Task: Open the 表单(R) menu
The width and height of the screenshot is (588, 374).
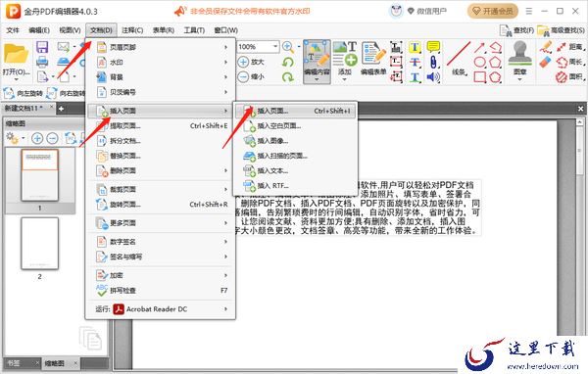Action: (163, 30)
